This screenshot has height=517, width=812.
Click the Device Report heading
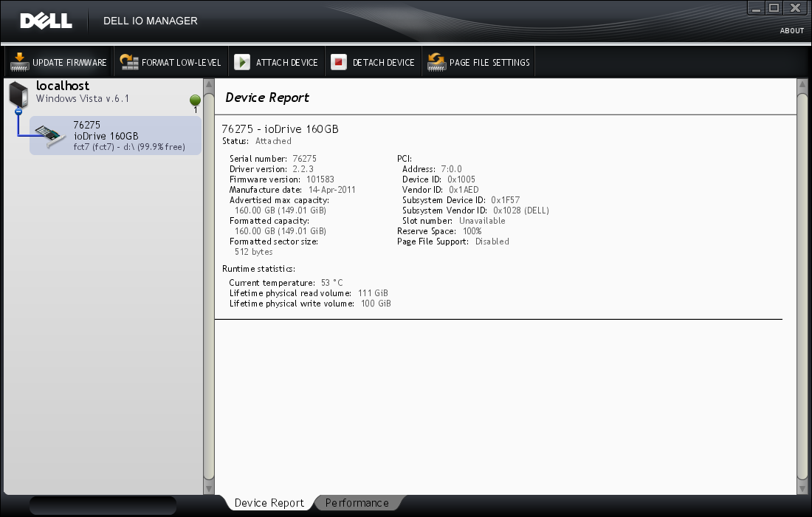[267, 98]
